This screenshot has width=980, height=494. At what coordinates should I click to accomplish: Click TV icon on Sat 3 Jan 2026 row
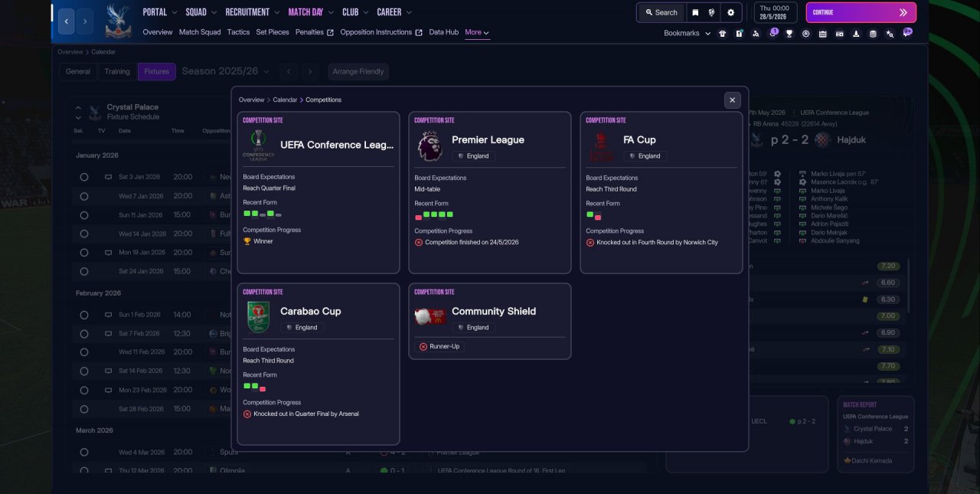pos(108,177)
